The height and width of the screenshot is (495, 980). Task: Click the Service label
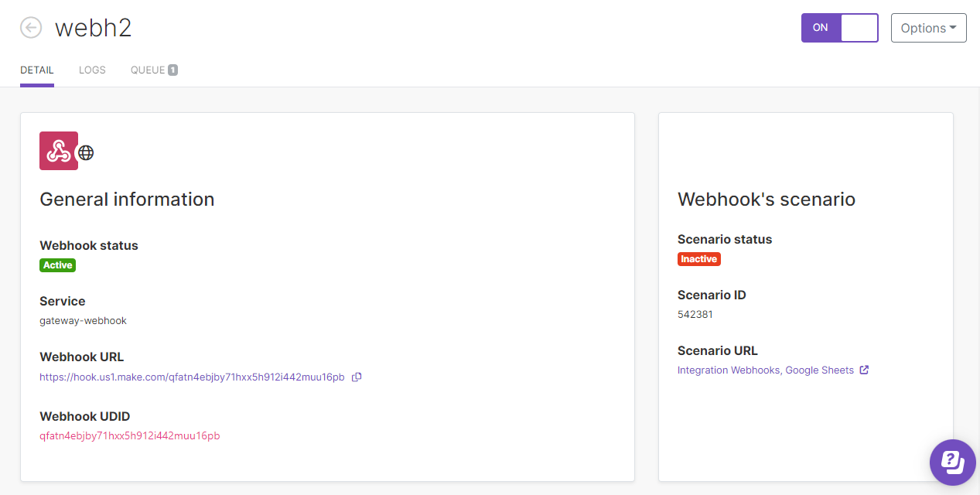pos(63,301)
